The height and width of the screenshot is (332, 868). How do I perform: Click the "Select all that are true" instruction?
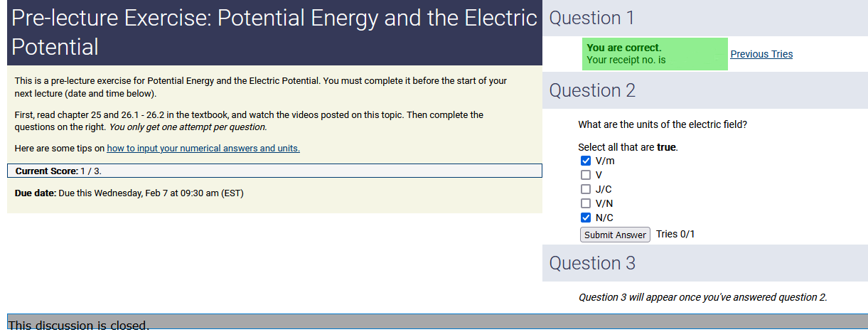[x=628, y=147]
